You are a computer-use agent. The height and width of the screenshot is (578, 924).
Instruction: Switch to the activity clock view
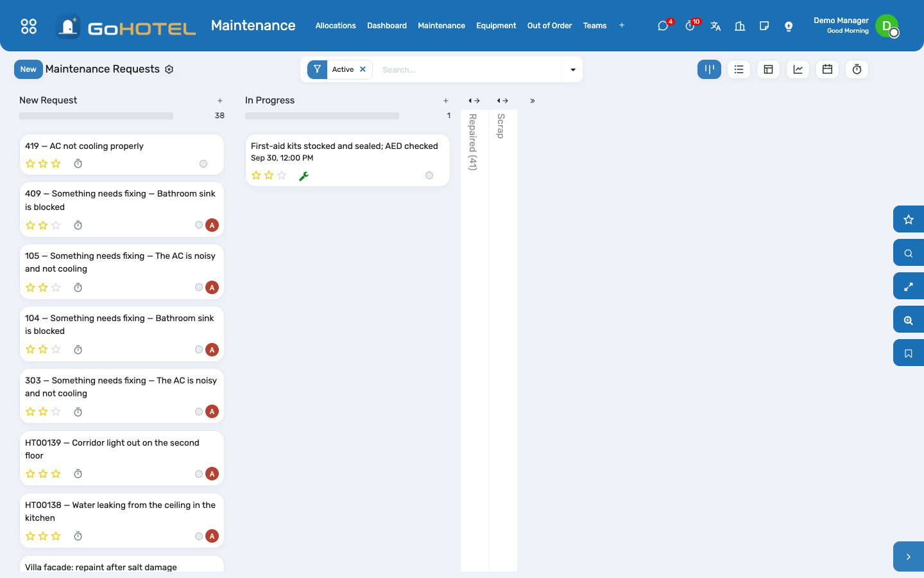pos(857,69)
